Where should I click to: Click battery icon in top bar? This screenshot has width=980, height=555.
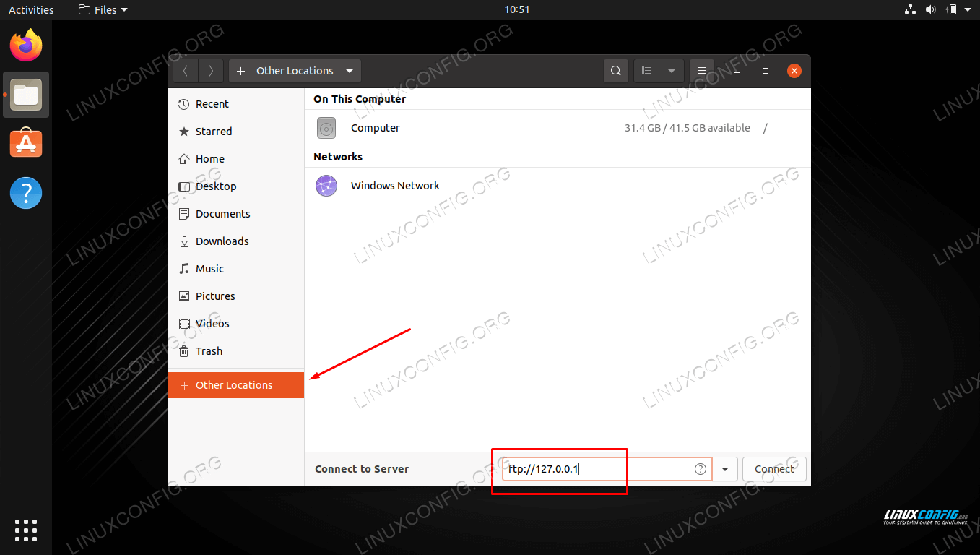click(x=952, y=9)
